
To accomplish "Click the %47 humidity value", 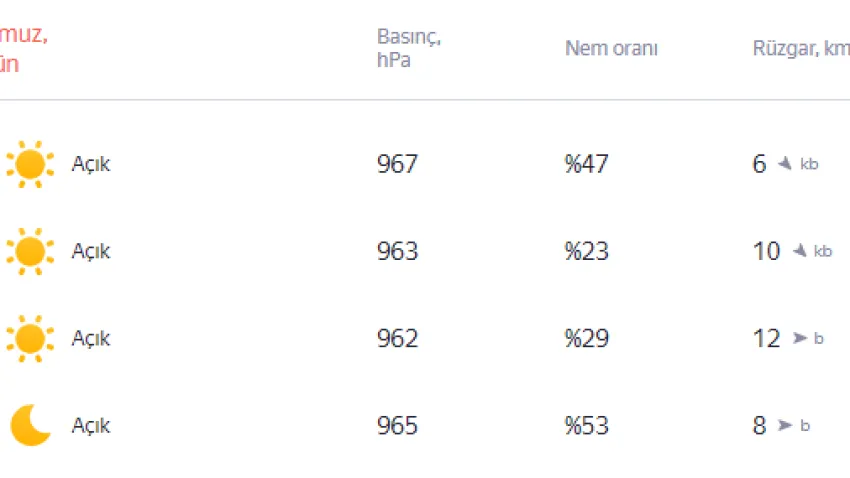I will point(586,164).
